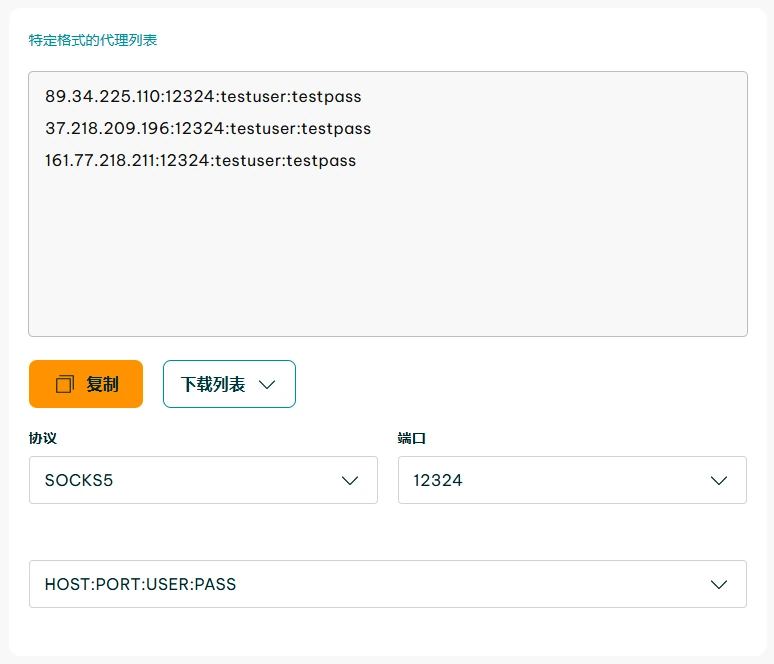Click the copy icon on the 复制 button
This screenshot has height=664, width=774.
point(65,384)
